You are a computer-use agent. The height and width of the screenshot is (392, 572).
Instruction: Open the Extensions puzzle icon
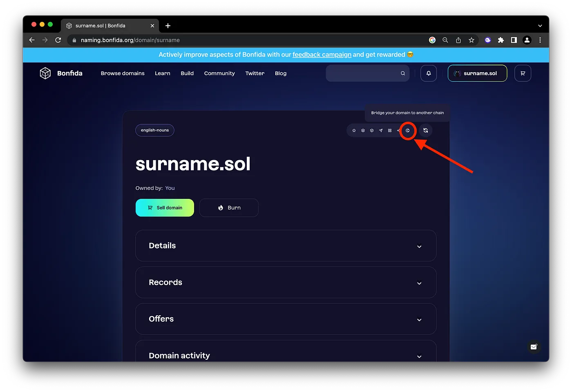(501, 40)
